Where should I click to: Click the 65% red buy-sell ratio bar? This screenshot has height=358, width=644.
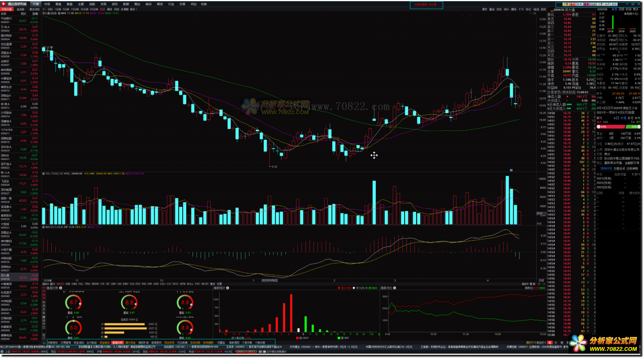pyautogui.click(x=611, y=127)
